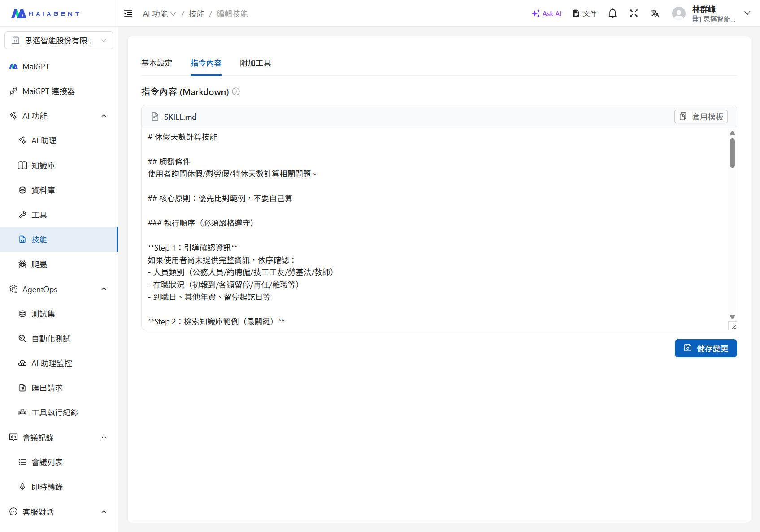This screenshot has width=760, height=532.
Task: Collapse the AI 功能 sidebar section
Action: (x=104, y=116)
